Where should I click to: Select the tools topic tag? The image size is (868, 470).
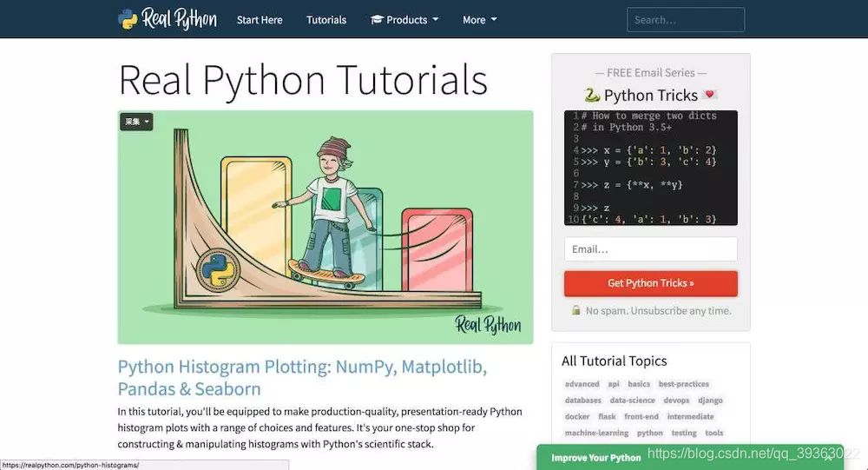[713, 433]
